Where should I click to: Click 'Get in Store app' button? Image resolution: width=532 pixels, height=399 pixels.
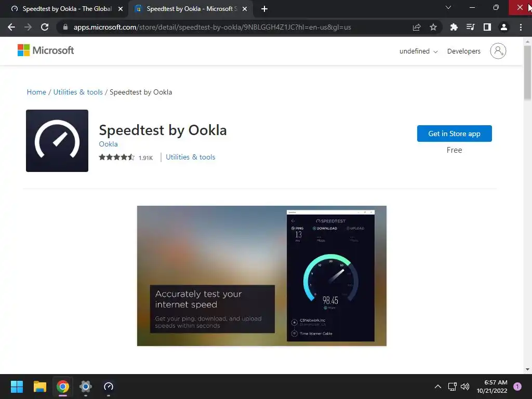click(454, 134)
